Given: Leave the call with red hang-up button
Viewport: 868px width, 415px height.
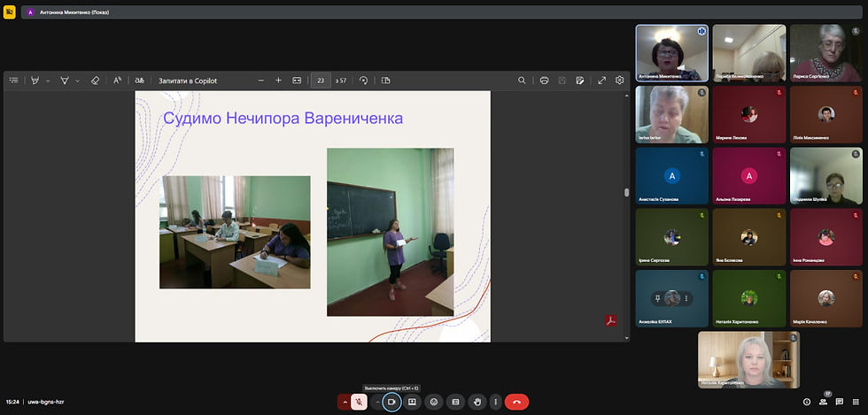Looking at the screenshot, I should click(517, 402).
